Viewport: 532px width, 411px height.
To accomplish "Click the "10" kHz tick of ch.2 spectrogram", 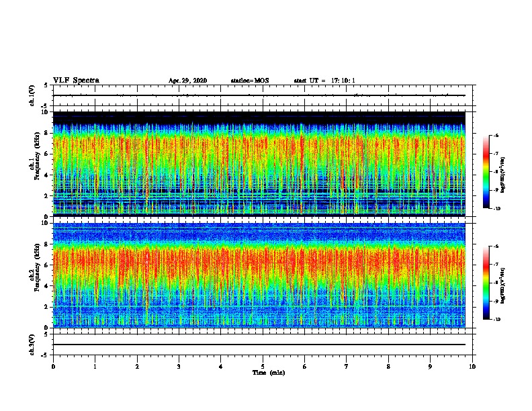I will click(x=45, y=223).
